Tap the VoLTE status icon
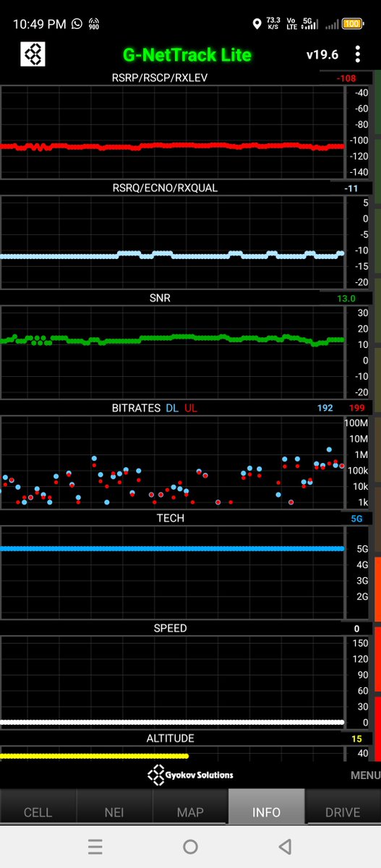The width and height of the screenshot is (381, 868). [291, 24]
